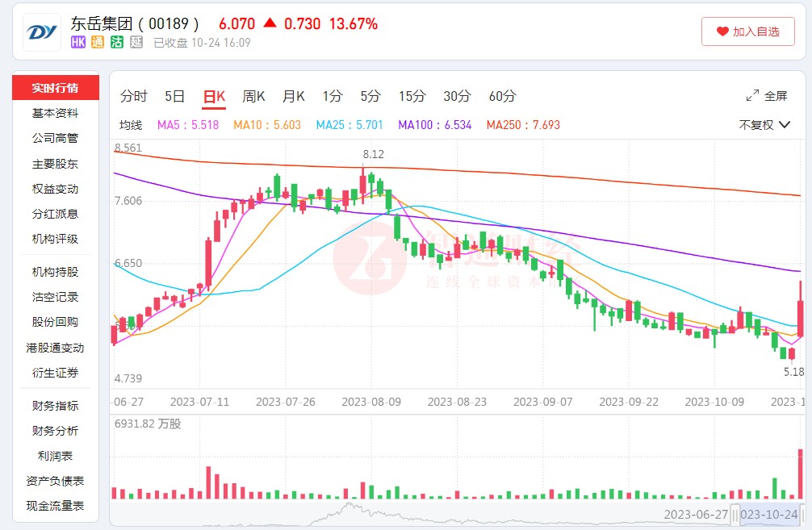This screenshot has height=530, width=812.
Task: Click the fullscreen expand arrows icon
Action: (752, 96)
